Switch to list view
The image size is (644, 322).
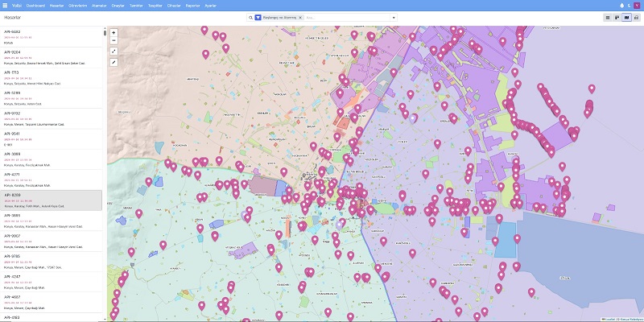coord(608,16)
